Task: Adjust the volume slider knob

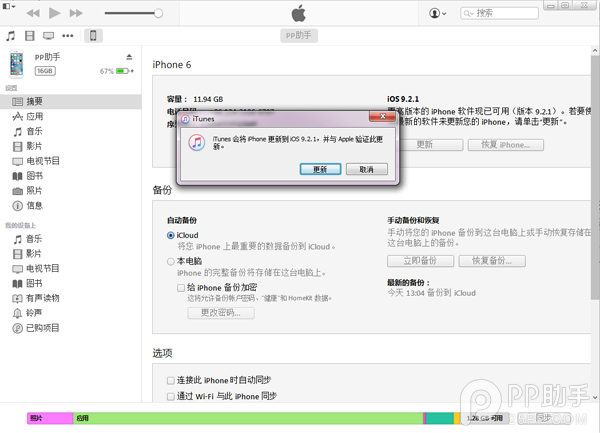Action: click(158, 13)
